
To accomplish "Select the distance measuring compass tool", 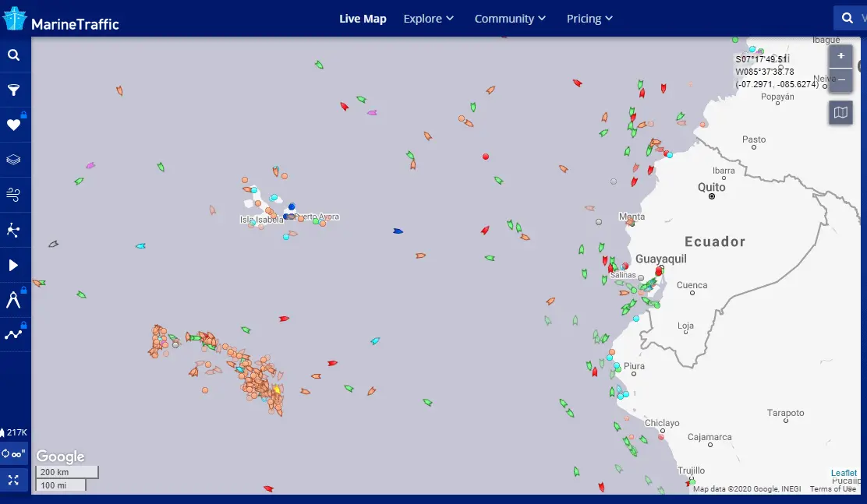I will click(14, 300).
